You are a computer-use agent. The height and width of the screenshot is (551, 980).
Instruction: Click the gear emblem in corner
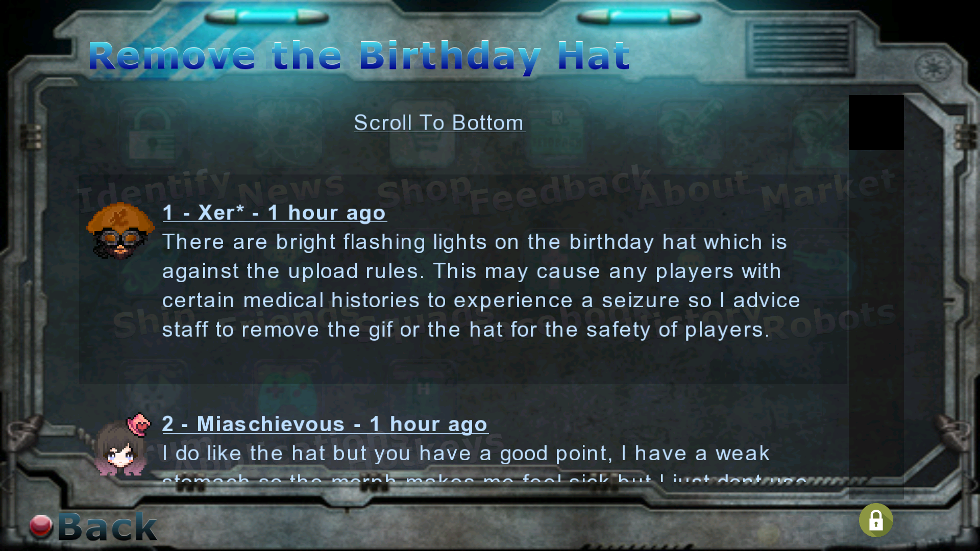tap(933, 66)
